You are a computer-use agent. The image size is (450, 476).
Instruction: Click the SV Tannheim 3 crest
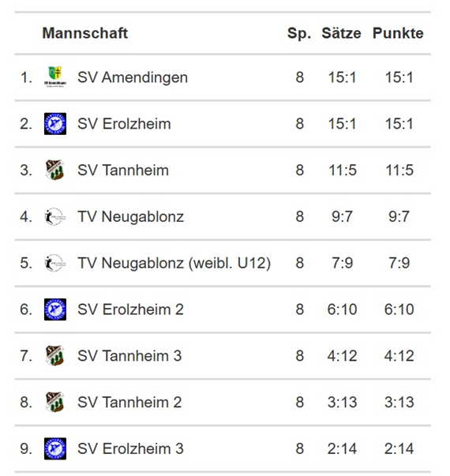point(55,356)
